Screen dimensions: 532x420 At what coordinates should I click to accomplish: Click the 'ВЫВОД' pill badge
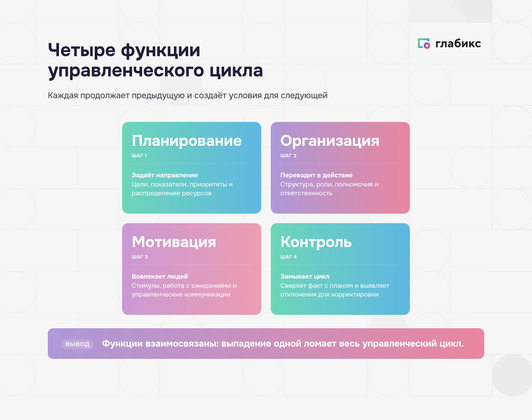click(x=77, y=344)
